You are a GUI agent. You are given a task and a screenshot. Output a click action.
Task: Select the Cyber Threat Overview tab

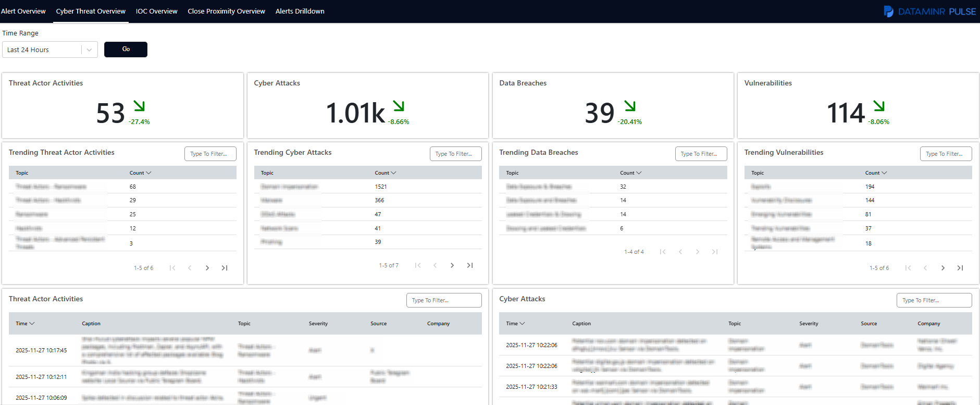click(91, 11)
